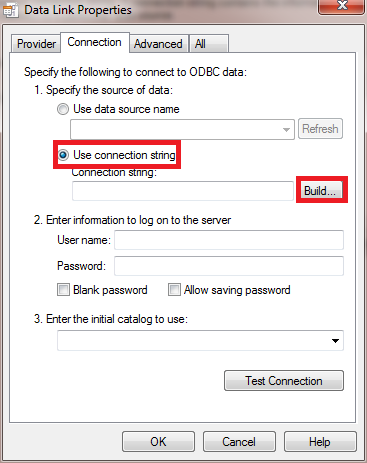The image size is (367, 463).
Task: Confirm with the OK button
Action: 158,442
